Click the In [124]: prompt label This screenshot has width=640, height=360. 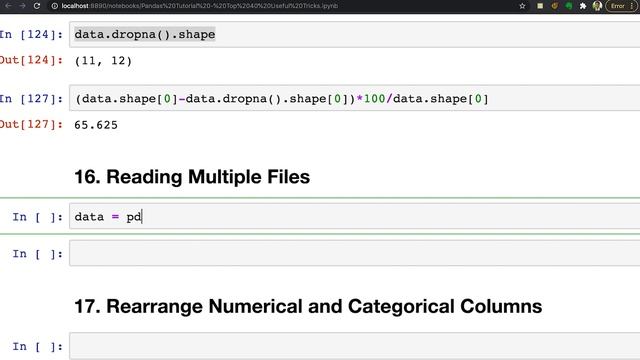[31, 34]
